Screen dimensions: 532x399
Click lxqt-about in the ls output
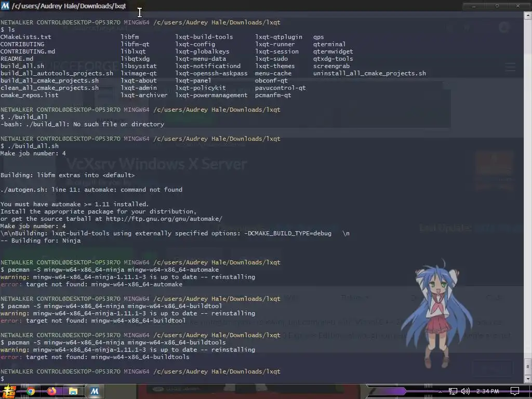(x=139, y=81)
